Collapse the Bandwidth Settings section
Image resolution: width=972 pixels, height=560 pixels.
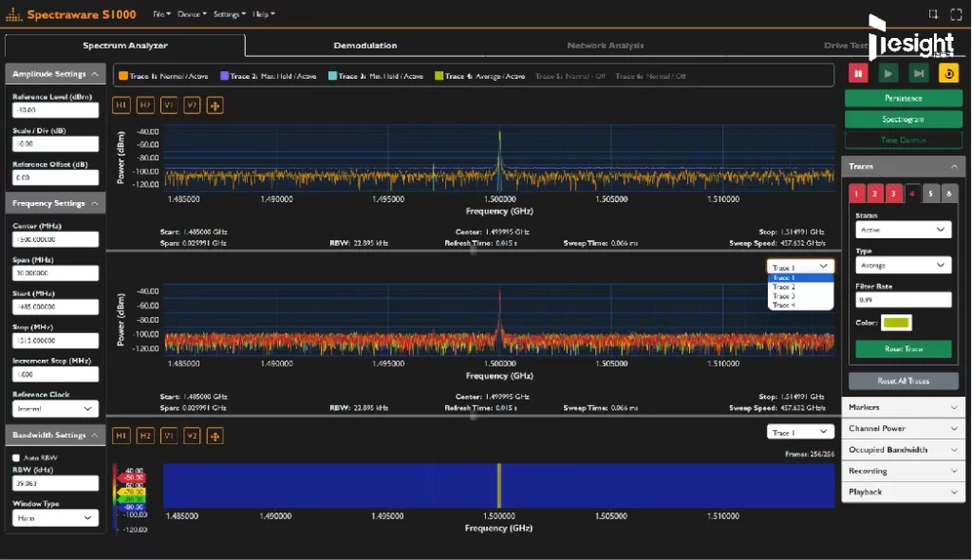click(55, 436)
